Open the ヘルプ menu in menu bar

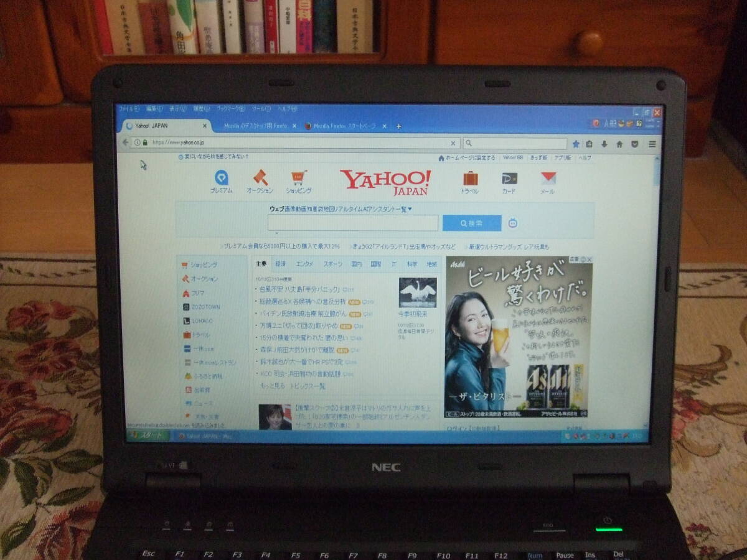click(287, 108)
